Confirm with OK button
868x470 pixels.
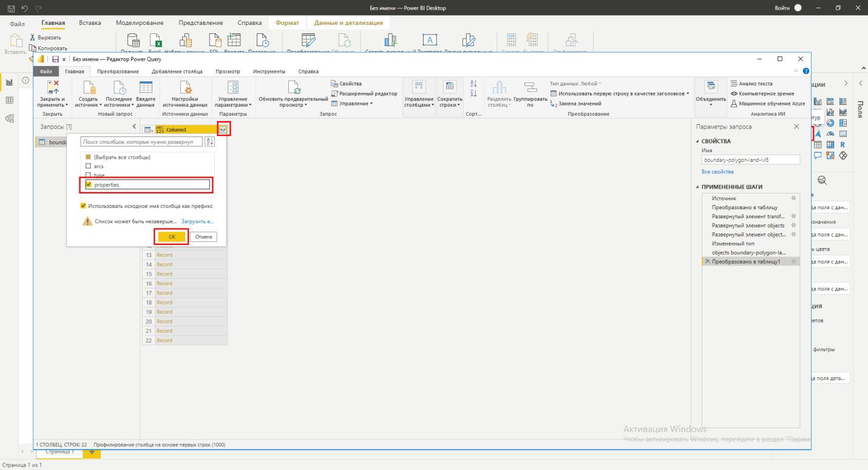click(172, 237)
